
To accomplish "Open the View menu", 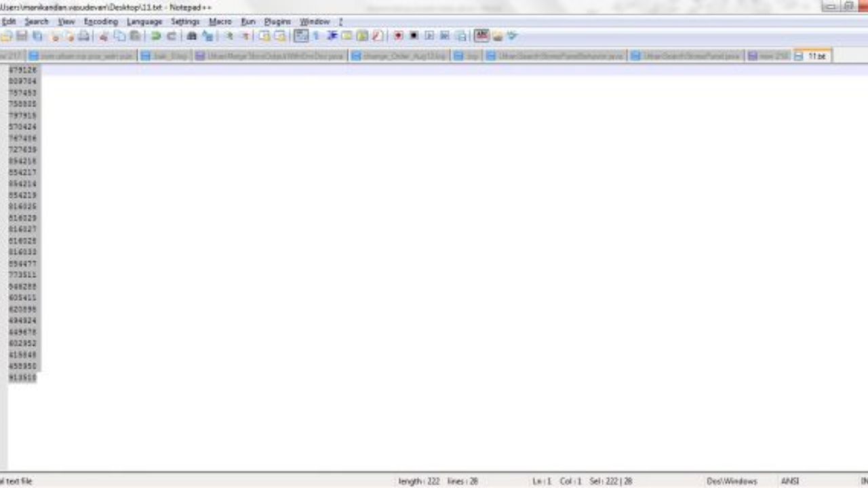I will pos(66,22).
